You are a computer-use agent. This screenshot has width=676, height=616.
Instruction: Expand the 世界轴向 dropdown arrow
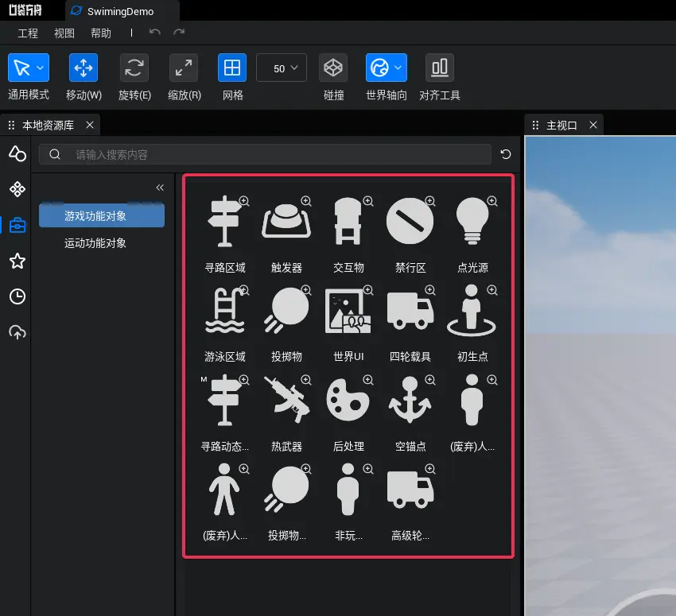(398, 68)
